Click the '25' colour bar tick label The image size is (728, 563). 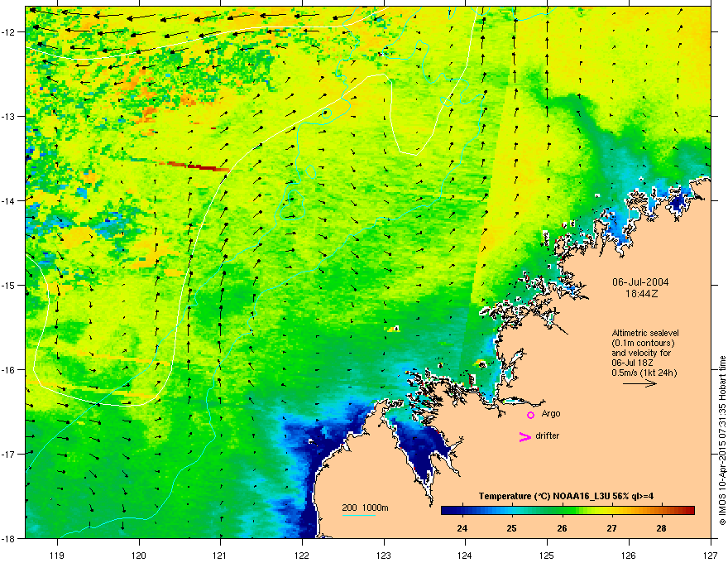[x=511, y=527]
